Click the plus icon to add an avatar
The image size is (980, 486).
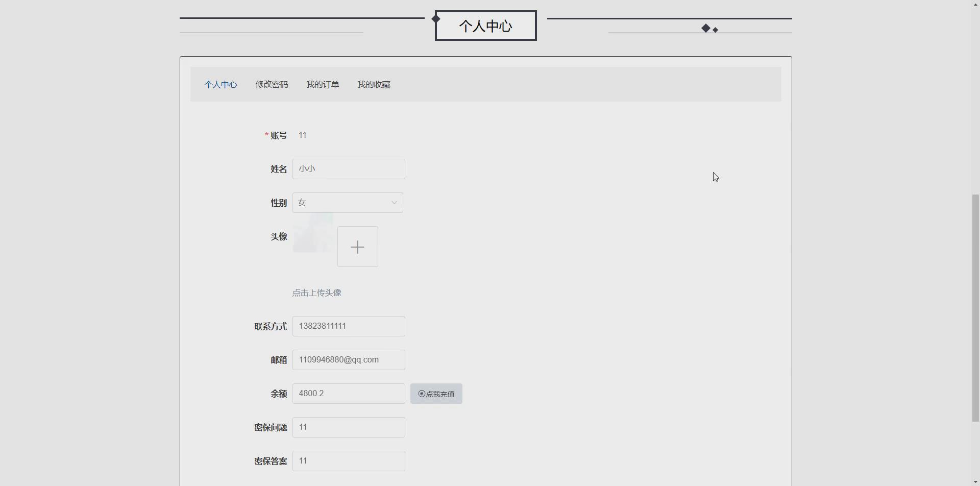tap(357, 247)
